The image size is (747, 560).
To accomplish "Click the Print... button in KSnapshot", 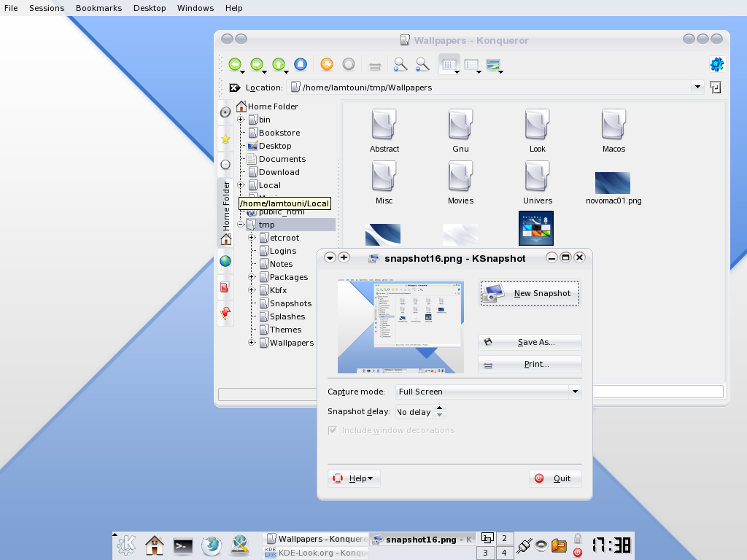I will (x=530, y=364).
